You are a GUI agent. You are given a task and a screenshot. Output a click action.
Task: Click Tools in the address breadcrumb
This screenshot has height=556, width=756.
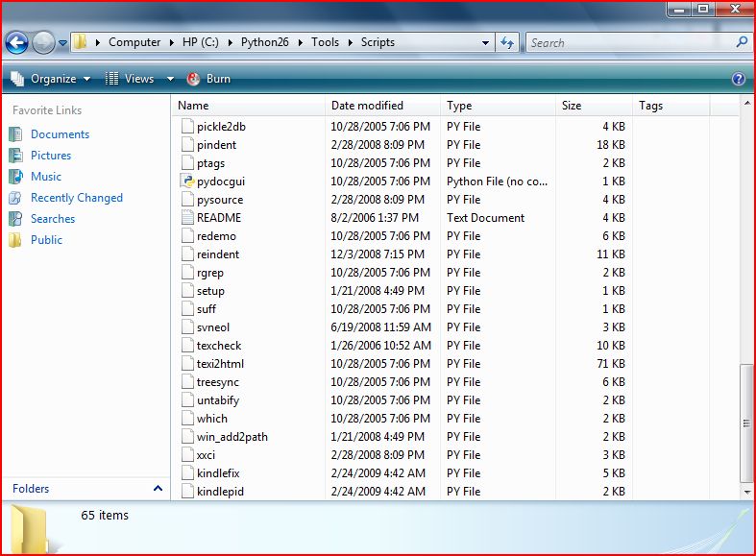click(x=325, y=42)
